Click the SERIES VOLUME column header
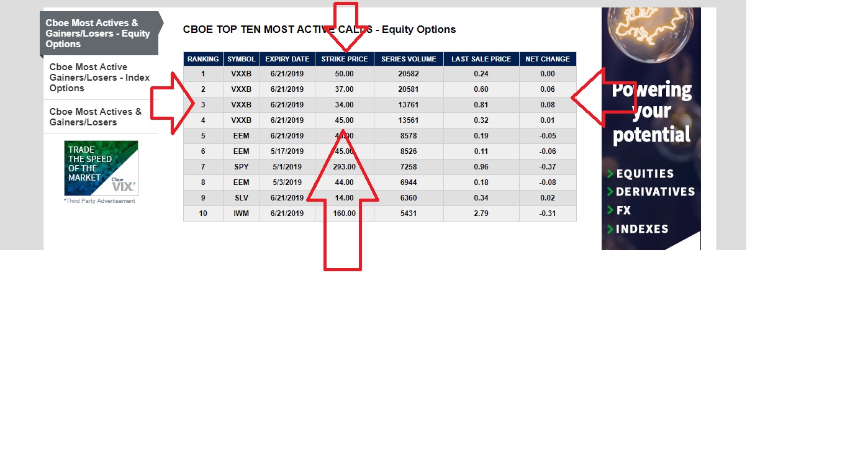Image resolution: width=868 pixels, height=463 pixels. coord(409,59)
